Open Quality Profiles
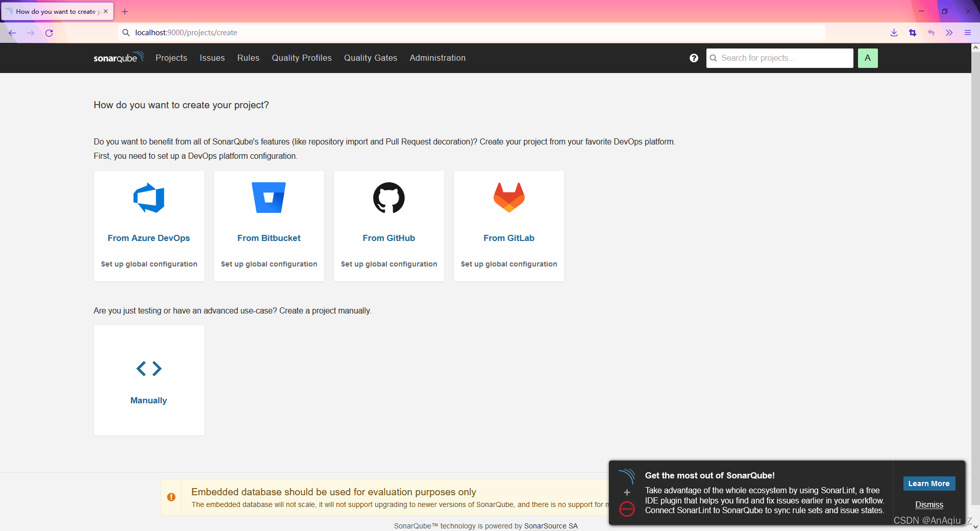Screen dimensions: 980x531 point(302,58)
